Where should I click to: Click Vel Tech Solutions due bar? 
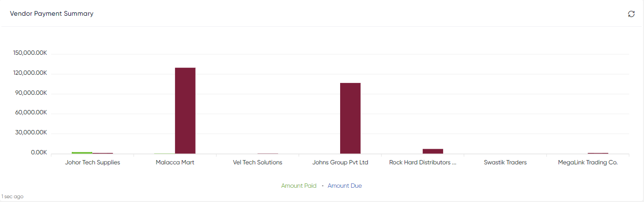tap(268, 153)
